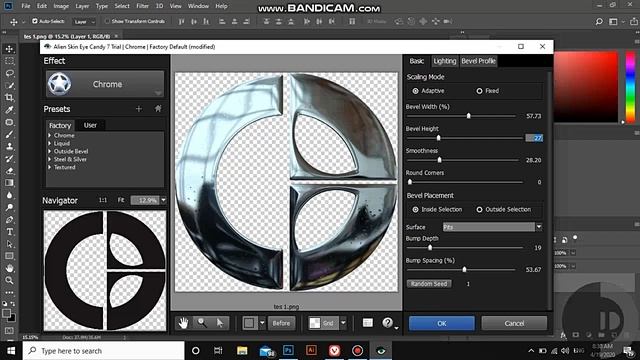
Task: Open Illustrator from the Windows taskbar
Action: [x=311, y=351]
